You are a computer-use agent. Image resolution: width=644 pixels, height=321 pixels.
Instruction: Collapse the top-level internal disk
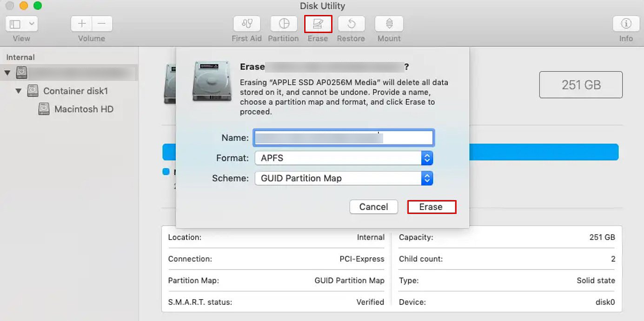tap(7, 73)
